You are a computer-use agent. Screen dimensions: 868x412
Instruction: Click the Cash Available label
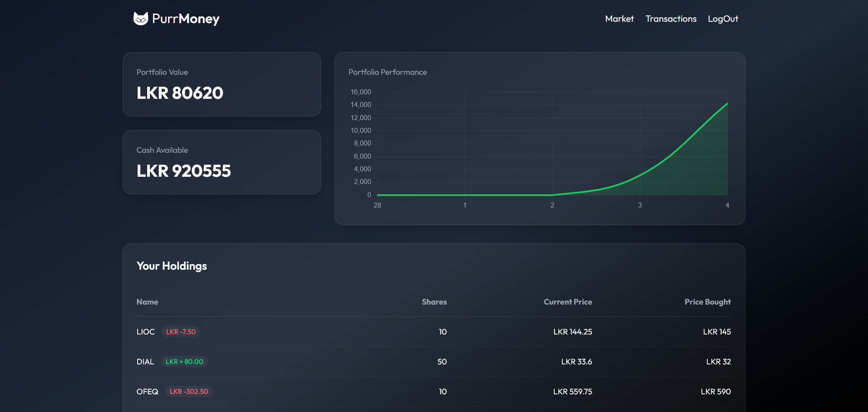[162, 150]
